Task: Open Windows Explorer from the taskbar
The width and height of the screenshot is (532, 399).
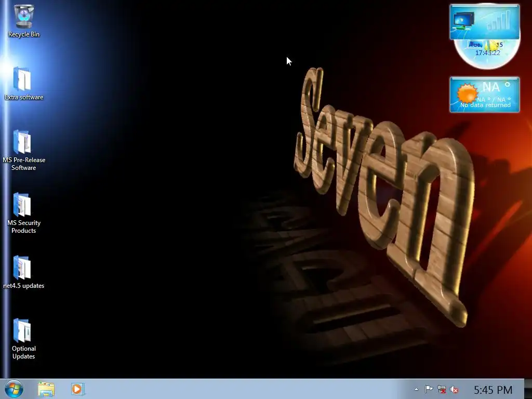Action: tap(46, 389)
